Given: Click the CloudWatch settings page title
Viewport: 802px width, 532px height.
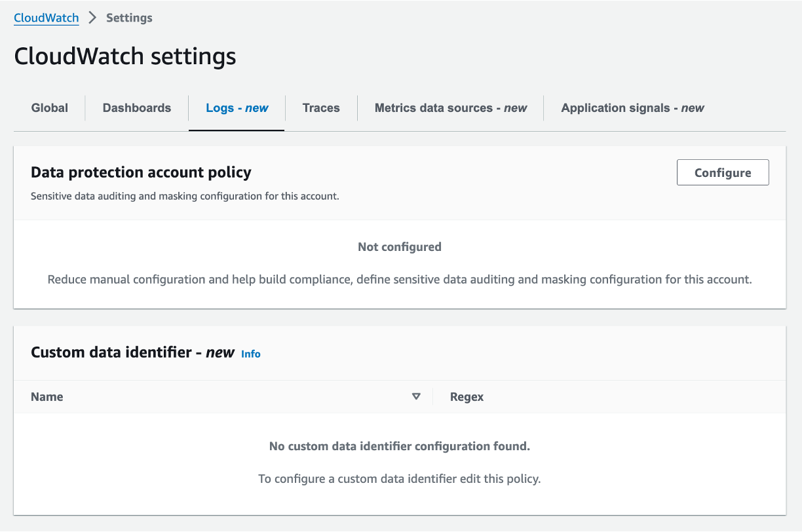Looking at the screenshot, I should click(124, 56).
